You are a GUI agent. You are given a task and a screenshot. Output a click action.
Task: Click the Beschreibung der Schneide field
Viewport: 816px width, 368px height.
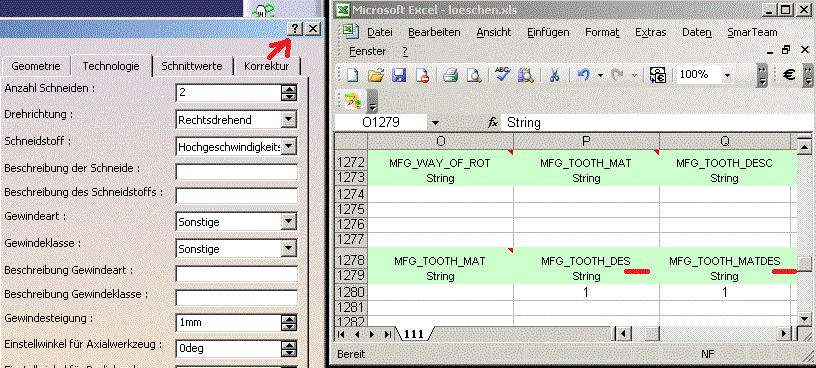(237, 172)
